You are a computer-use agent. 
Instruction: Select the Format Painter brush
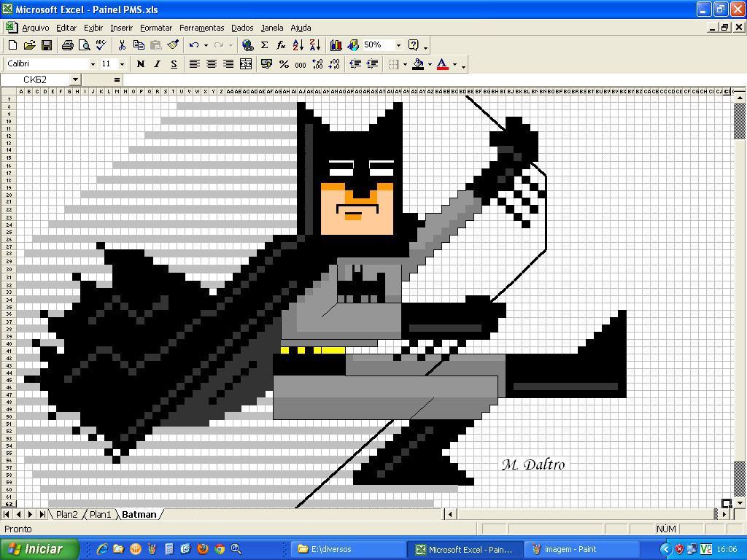click(173, 45)
